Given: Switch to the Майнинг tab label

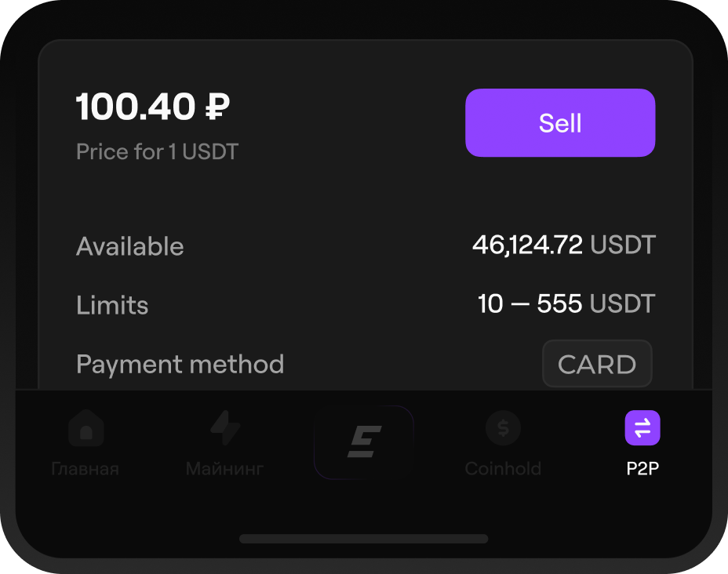Looking at the screenshot, I should (225, 469).
